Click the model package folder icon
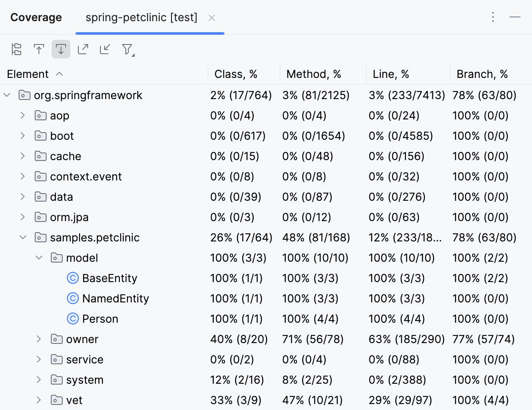 point(56,258)
